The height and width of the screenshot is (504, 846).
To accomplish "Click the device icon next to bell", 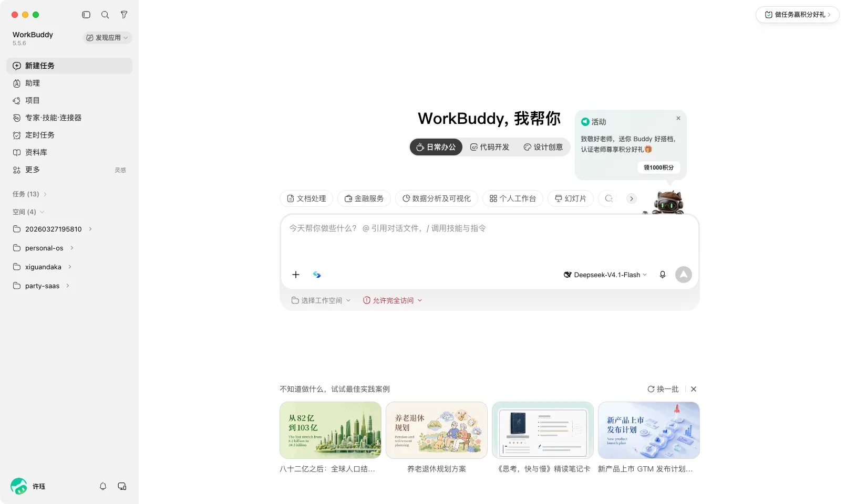I will [x=122, y=486].
